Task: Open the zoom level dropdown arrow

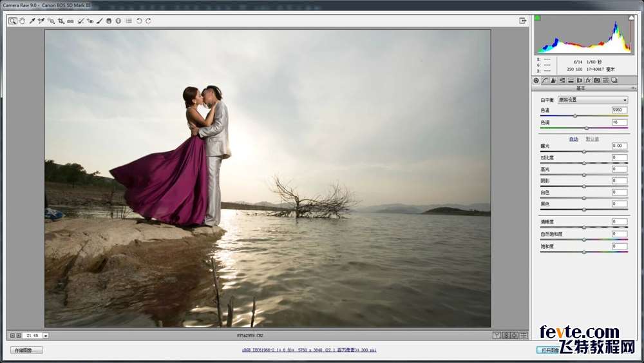Action: tap(46, 335)
